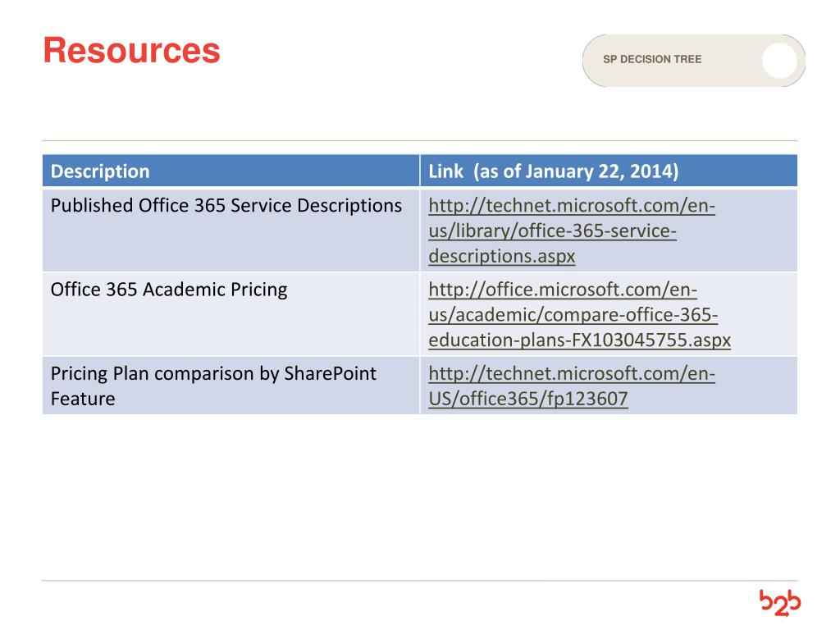Viewport: 840px width, 630px height.
Task: Click the "Published Office 365 Service Descriptions" cell
Action: [x=226, y=206]
